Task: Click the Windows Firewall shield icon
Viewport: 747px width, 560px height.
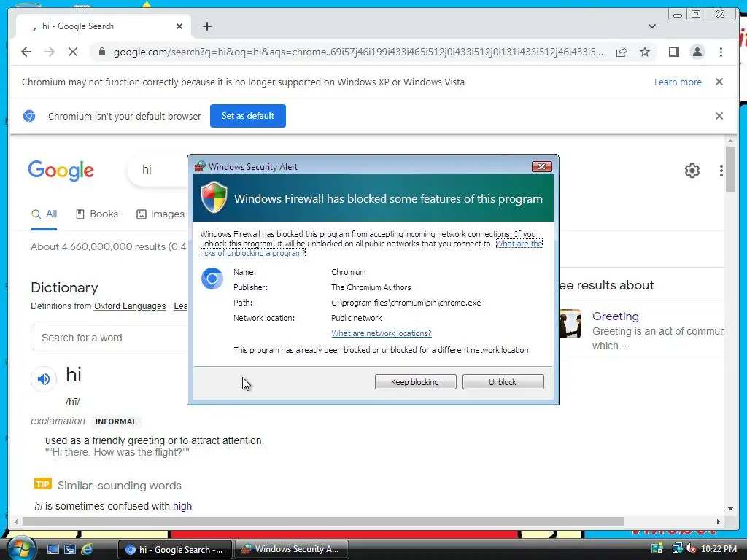Action: (x=214, y=197)
